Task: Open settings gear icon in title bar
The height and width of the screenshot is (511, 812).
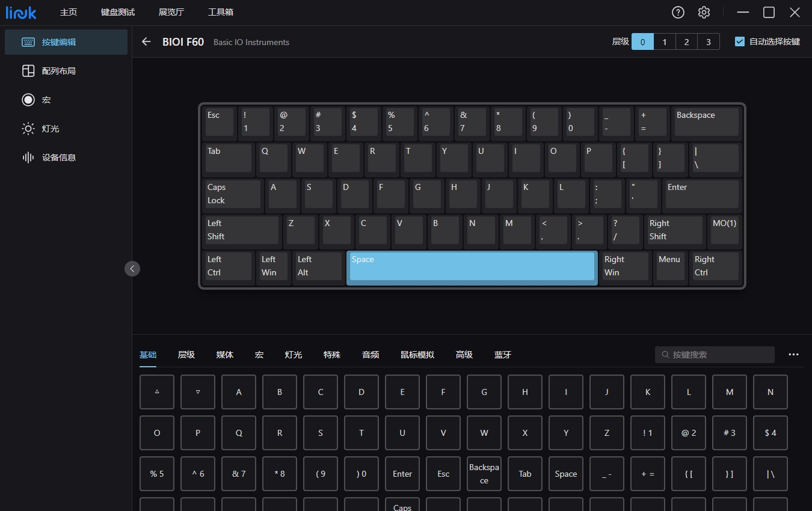Action: point(704,13)
